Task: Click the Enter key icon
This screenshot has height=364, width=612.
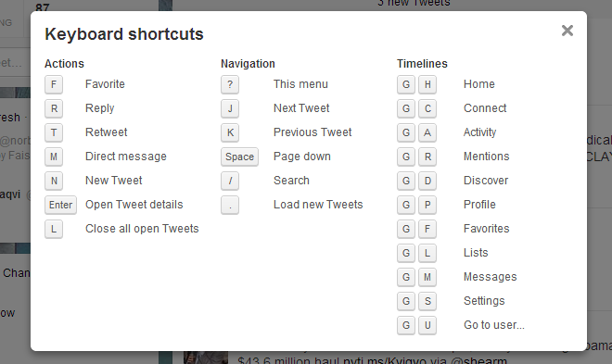Action: coord(60,205)
